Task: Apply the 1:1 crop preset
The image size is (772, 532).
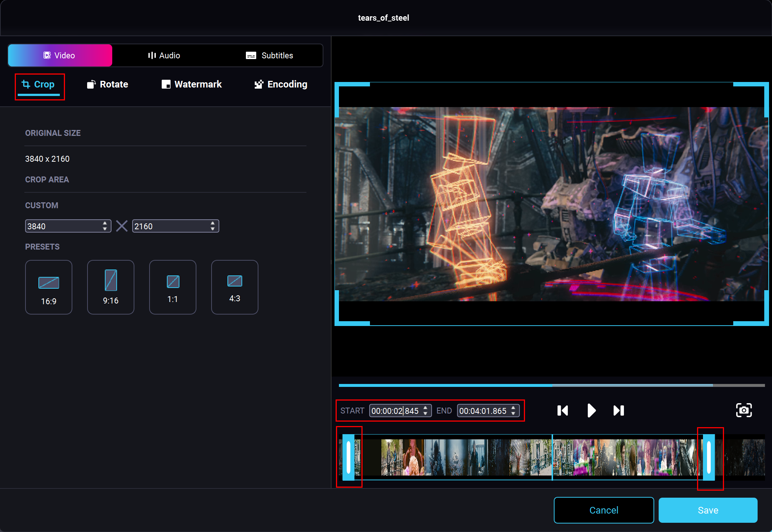Action: coord(173,287)
